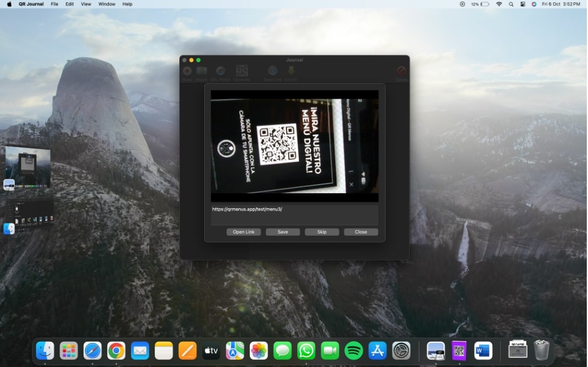Open QR Journal from the Dock
The image size is (588, 367).
(459, 350)
